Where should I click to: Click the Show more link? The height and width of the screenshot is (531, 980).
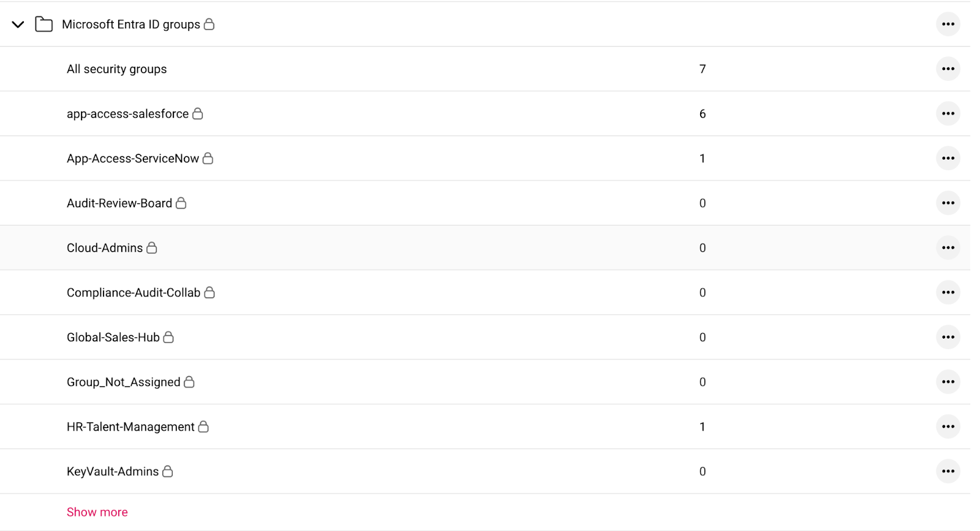click(97, 512)
